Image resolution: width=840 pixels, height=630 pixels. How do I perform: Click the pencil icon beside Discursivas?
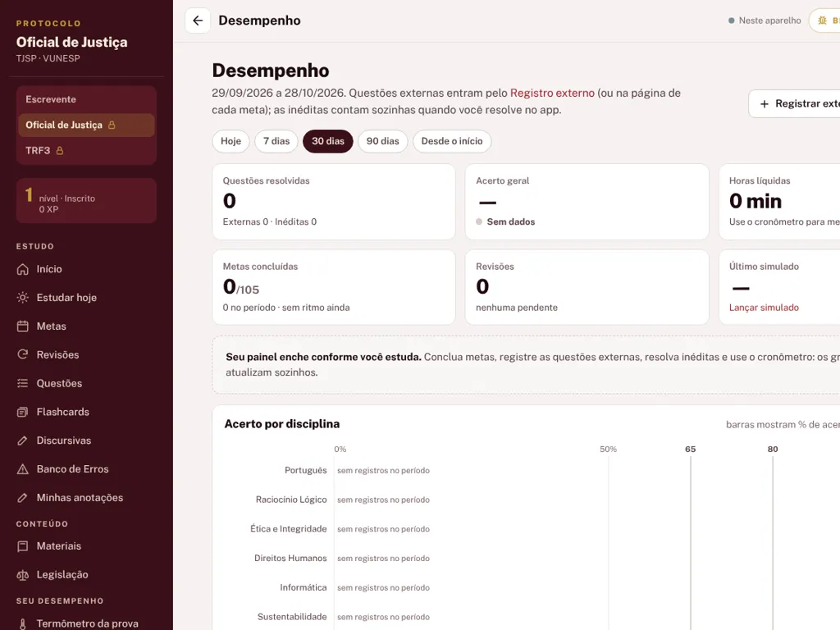pyautogui.click(x=22, y=441)
